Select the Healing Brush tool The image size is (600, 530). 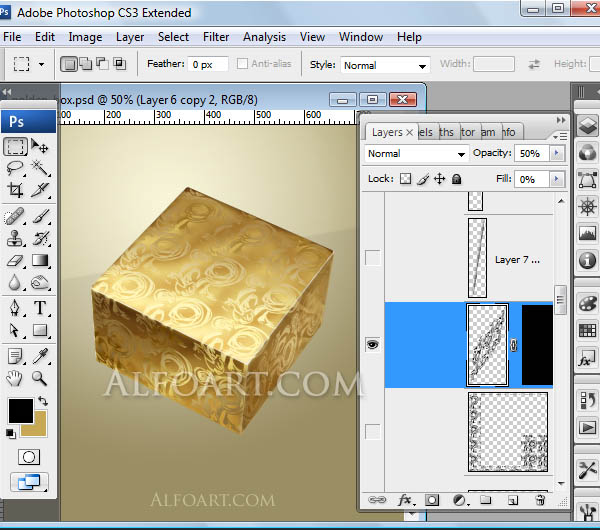(15, 217)
